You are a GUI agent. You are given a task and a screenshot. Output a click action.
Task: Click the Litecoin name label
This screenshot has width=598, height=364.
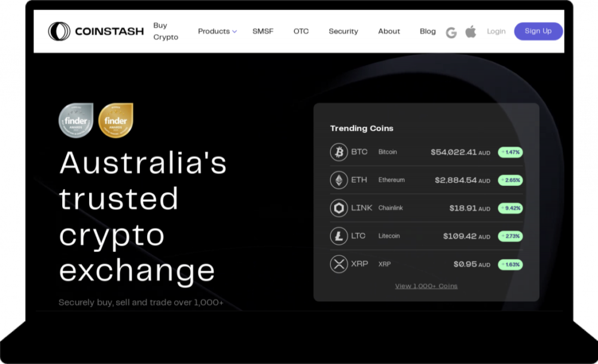tap(389, 236)
